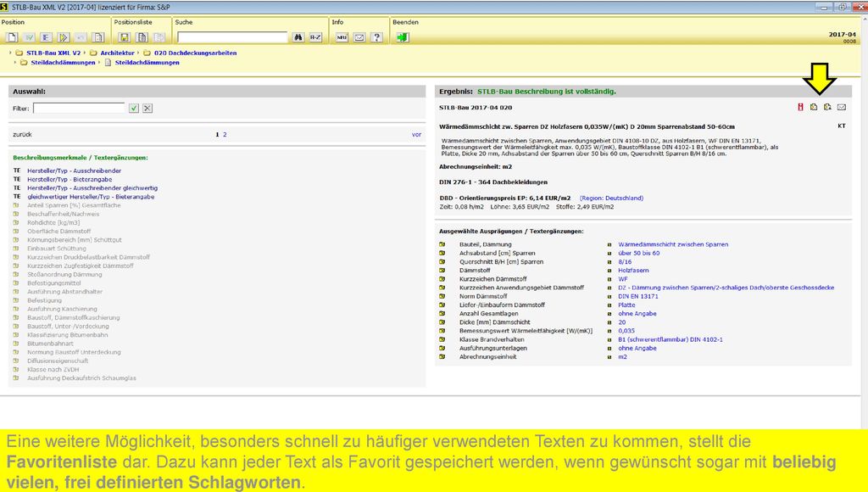This screenshot has height=492, width=868.
Task: Click the envelope icon in the Ergebnis panel
Action: [x=842, y=107]
